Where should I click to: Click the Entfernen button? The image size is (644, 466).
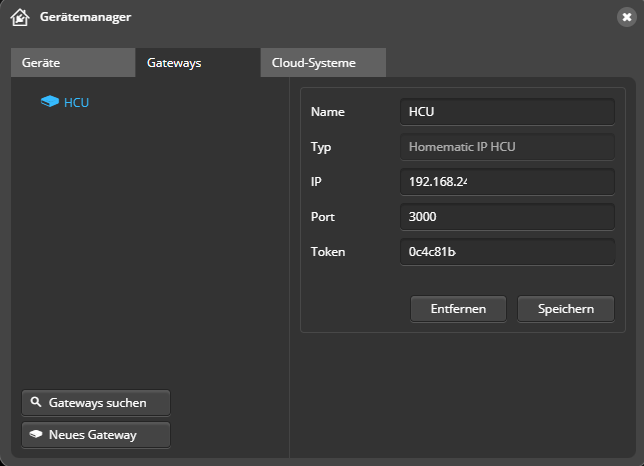[458, 309]
